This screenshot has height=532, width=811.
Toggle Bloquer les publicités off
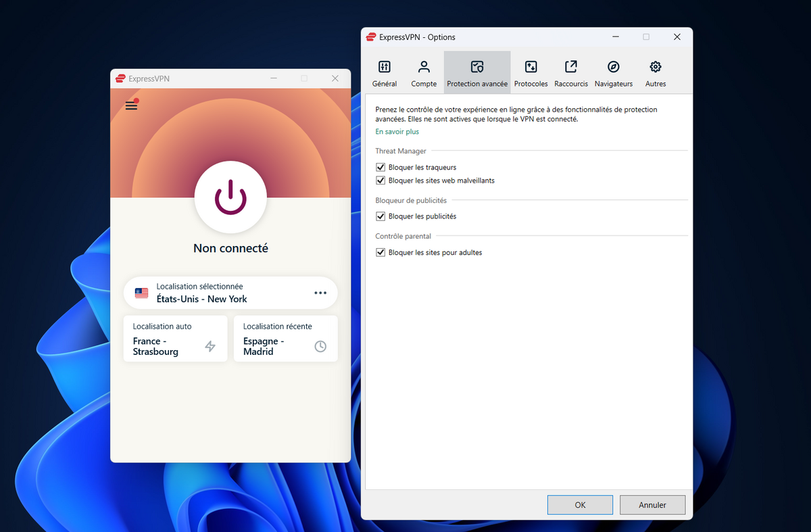[380, 216]
